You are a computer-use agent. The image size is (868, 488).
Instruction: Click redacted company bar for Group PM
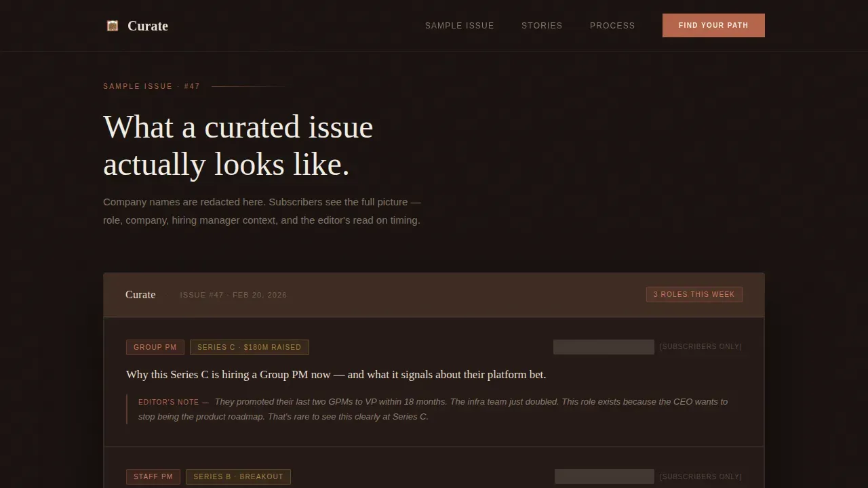pyautogui.click(x=604, y=347)
